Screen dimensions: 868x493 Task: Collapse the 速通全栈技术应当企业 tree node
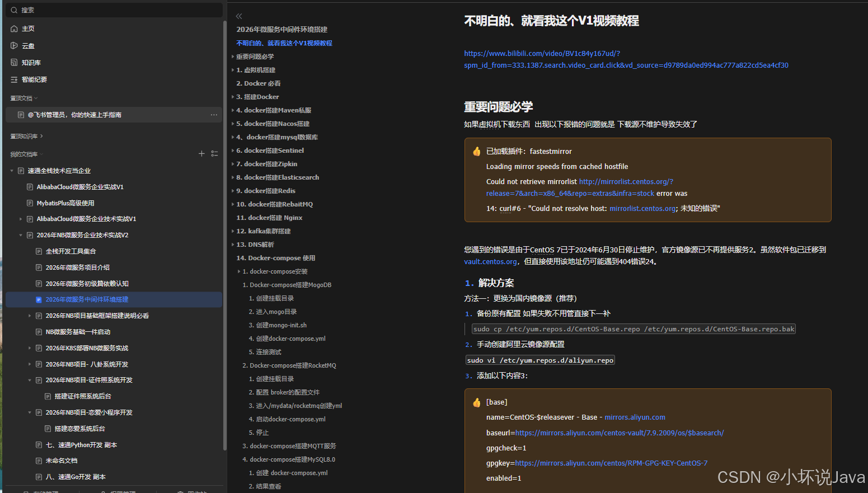point(12,171)
